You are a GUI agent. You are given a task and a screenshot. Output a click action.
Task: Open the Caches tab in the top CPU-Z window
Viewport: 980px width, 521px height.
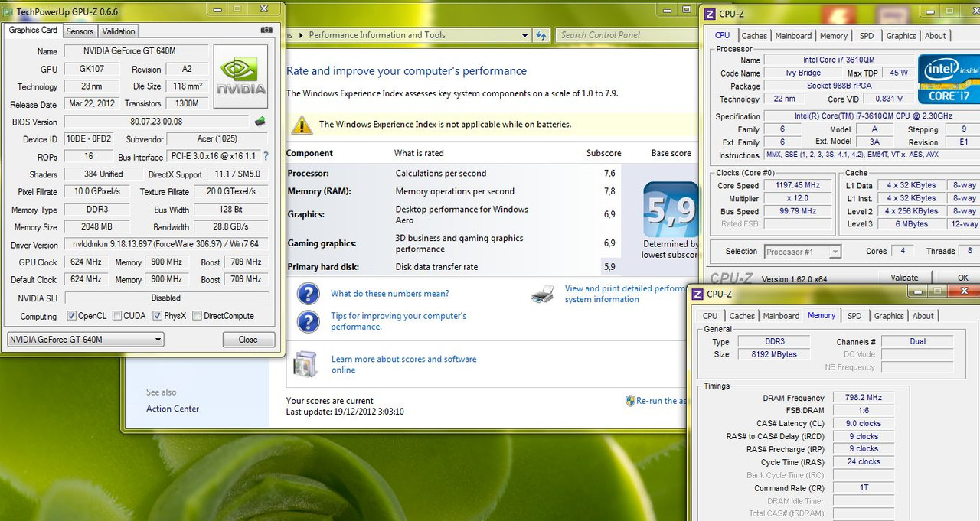754,36
